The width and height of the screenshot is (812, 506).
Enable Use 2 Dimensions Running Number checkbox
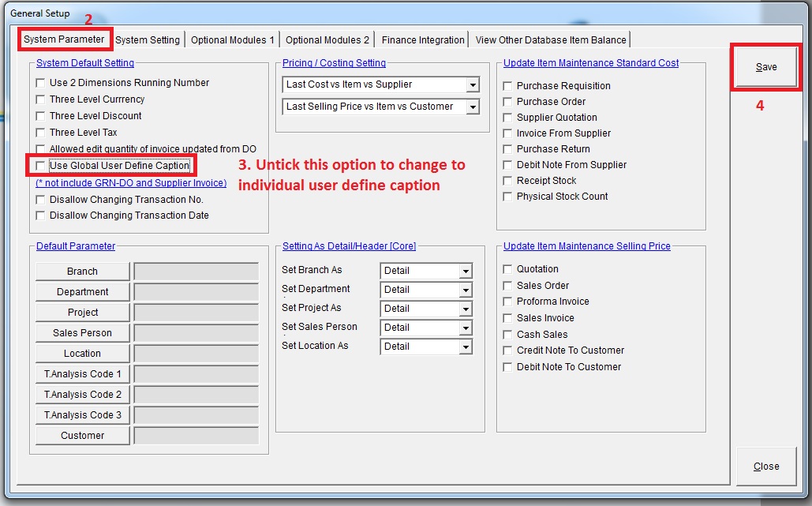pos(40,83)
